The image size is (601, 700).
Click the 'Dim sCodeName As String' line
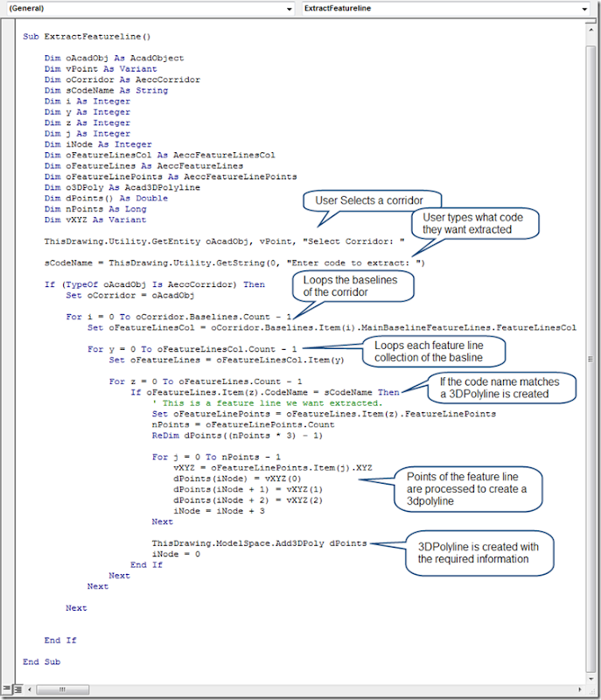106,90
